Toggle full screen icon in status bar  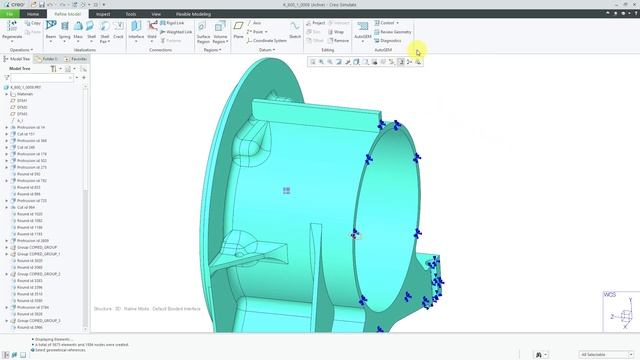tap(23, 355)
